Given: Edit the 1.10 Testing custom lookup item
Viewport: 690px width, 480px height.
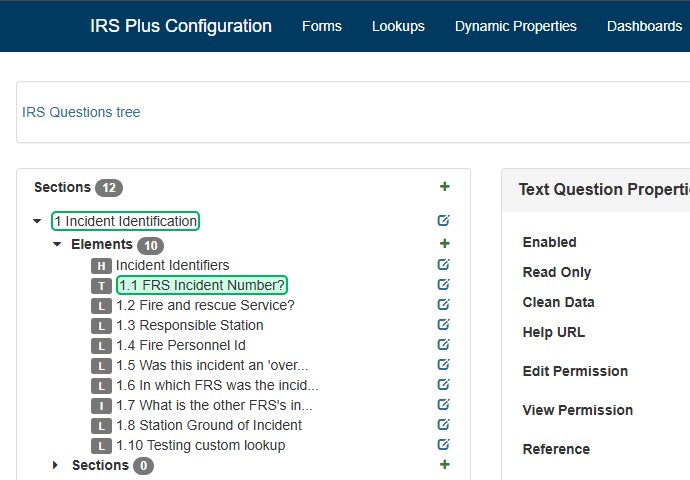Looking at the screenshot, I should pos(444,445).
